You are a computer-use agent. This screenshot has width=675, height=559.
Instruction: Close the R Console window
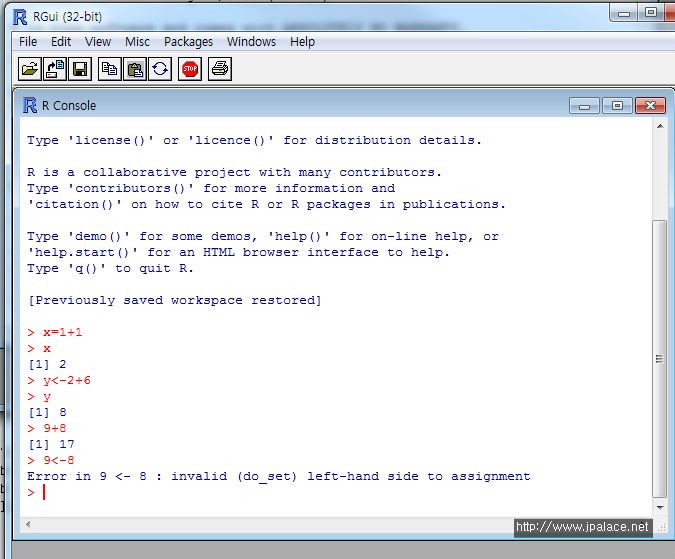tap(650, 106)
